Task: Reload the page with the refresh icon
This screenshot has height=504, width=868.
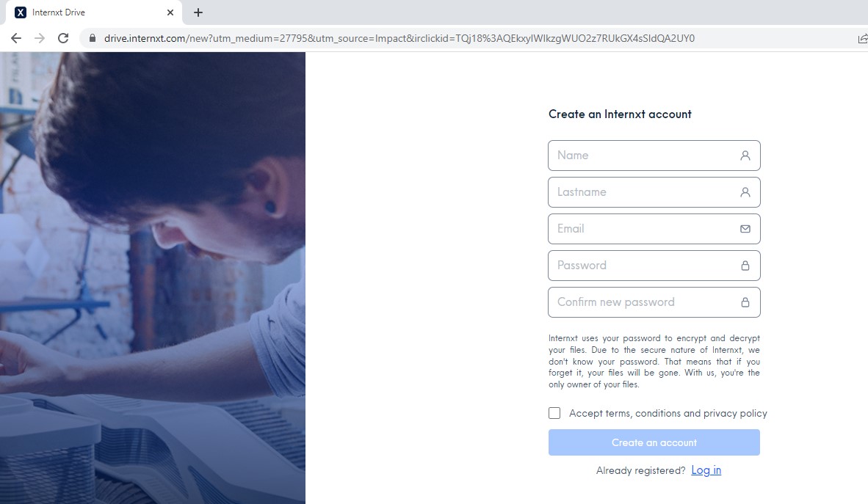Action: click(x=63, y=38)
